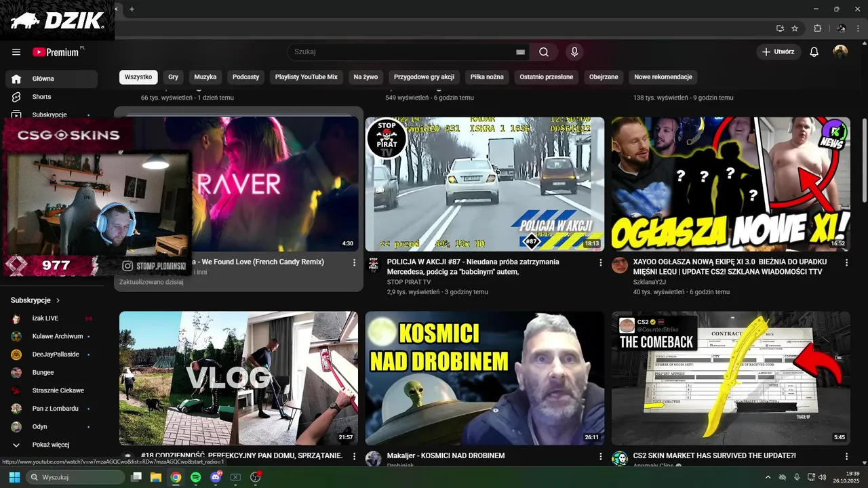Select the Obejrzane chip
Screen dimensions: 868x488
point(604,77)
